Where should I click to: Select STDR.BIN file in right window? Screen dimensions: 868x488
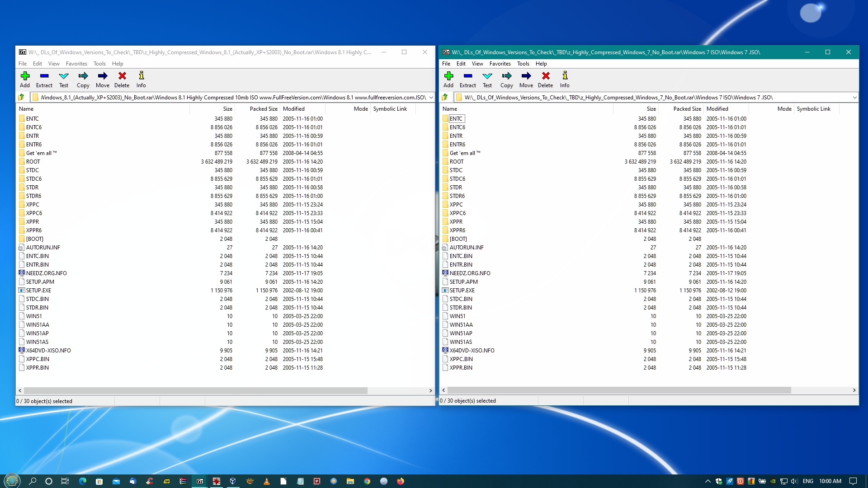461,308
